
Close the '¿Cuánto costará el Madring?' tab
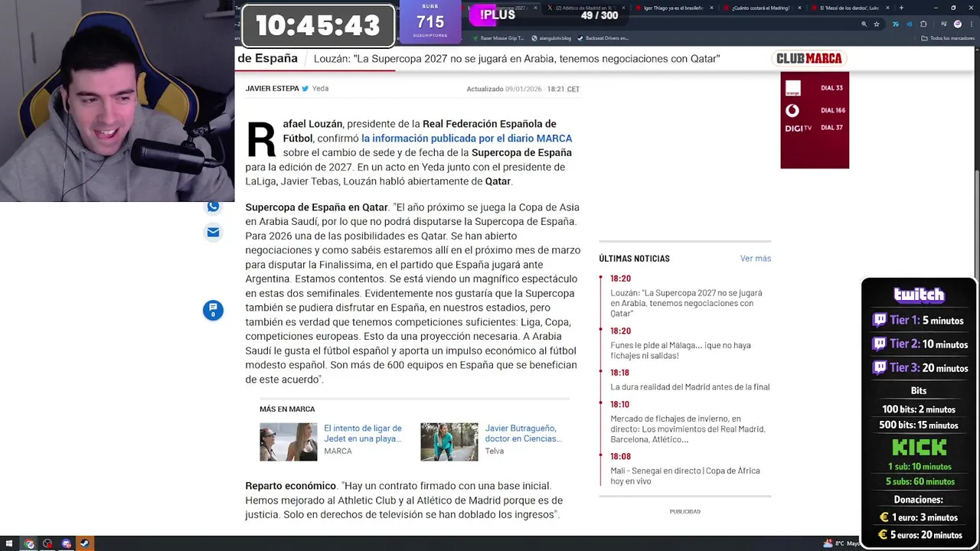pos(799,8)
